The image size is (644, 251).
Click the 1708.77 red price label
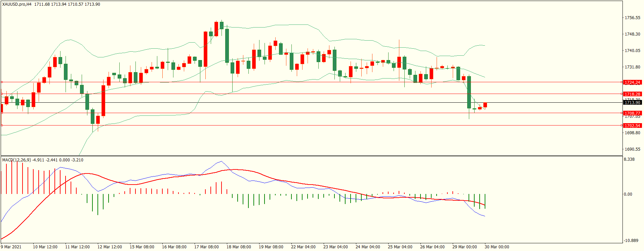[x=632, y=113]
